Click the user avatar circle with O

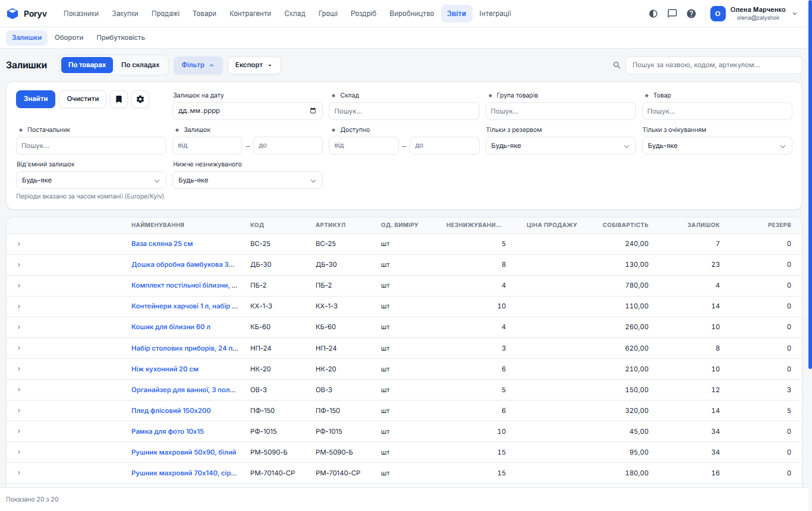718,14
